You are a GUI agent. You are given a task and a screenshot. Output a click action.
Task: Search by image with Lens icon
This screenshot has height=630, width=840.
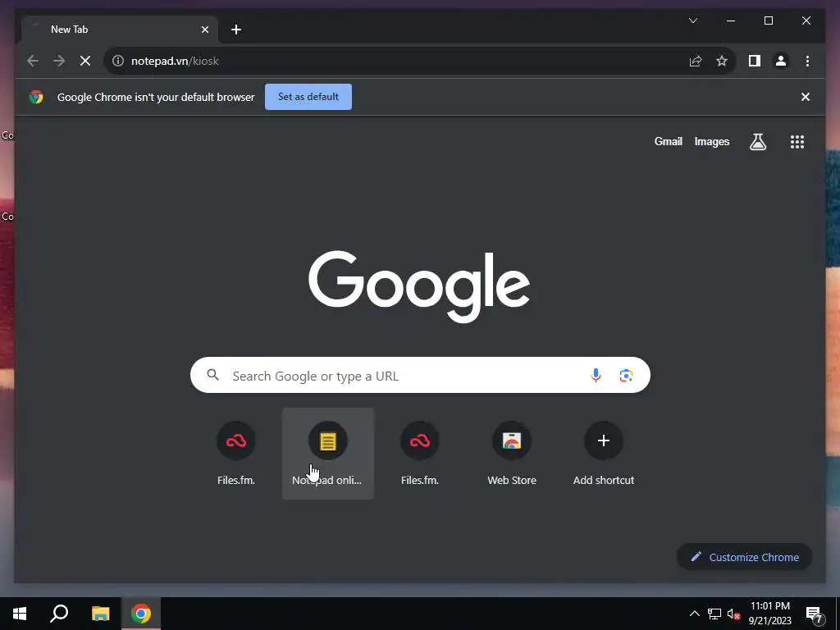626,376
